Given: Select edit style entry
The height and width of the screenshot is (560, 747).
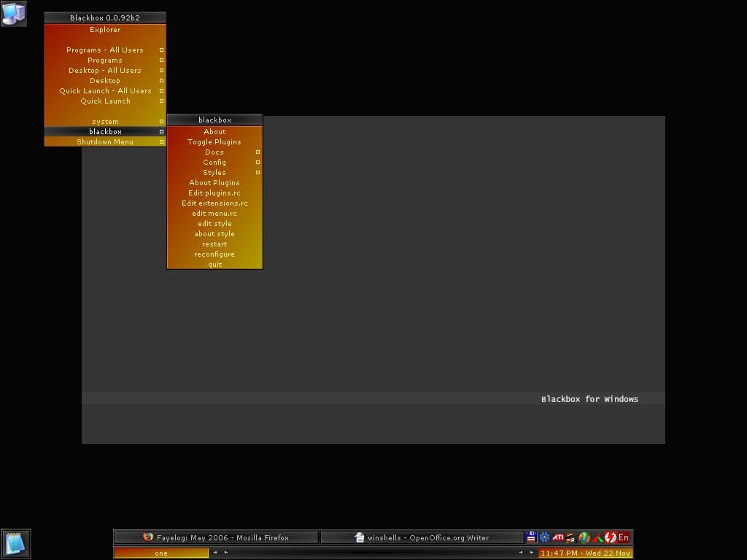Looking at the screenshot, I should pos(215,224).
